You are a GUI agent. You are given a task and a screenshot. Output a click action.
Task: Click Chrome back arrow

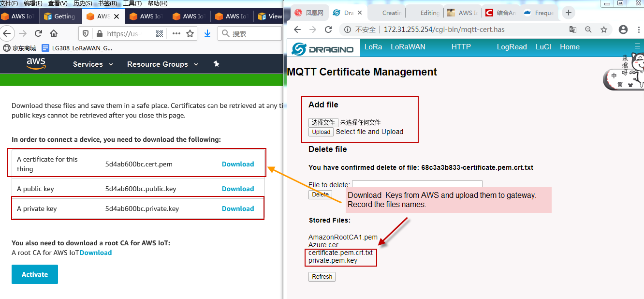(297, 30)
